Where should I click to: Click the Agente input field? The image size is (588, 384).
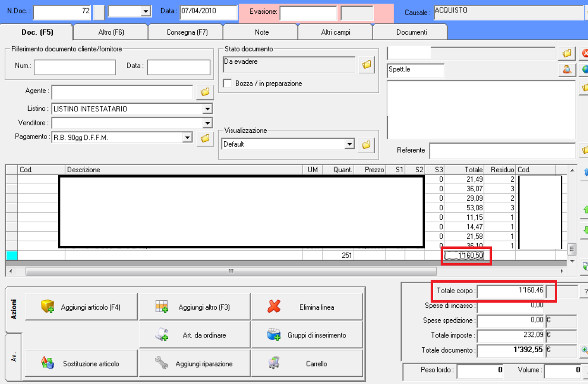coord(122,91)
